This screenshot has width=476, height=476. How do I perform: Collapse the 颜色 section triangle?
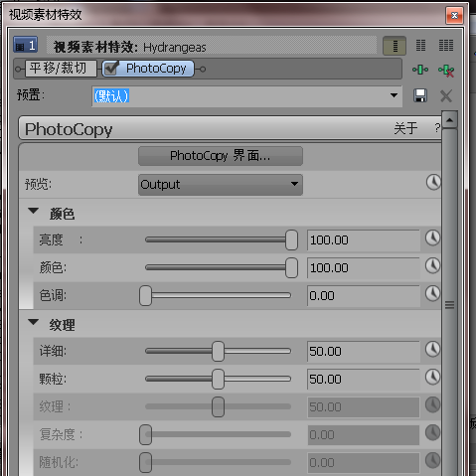point(34,211)
